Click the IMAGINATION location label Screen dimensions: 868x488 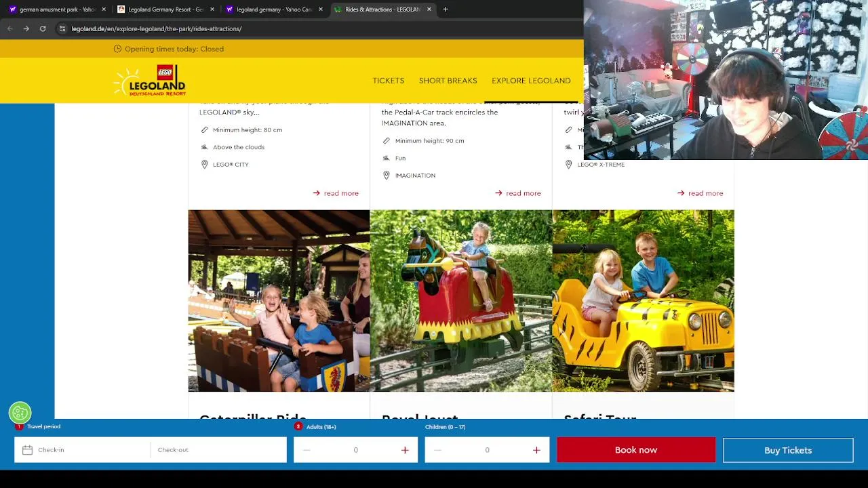[x=415, y=176]
